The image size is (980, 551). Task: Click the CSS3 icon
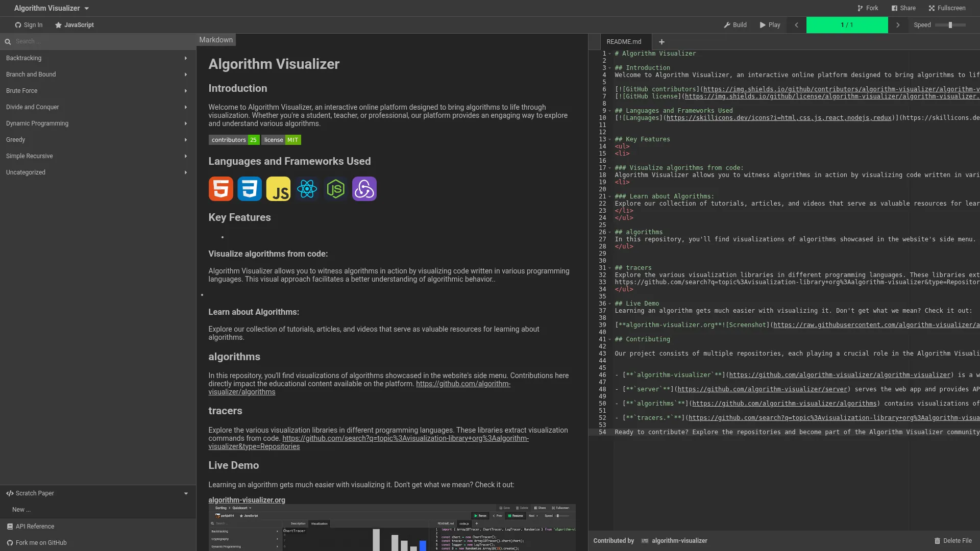click(250, 189)
